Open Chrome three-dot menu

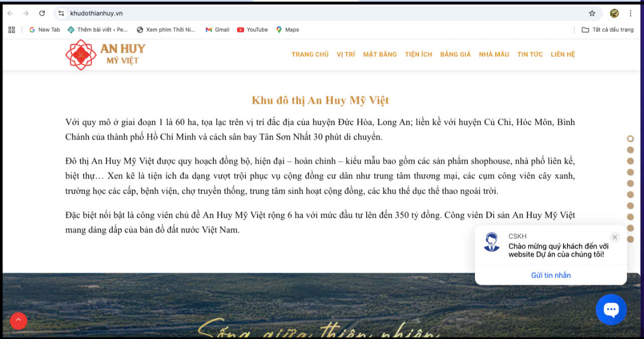tap(630, 13)
